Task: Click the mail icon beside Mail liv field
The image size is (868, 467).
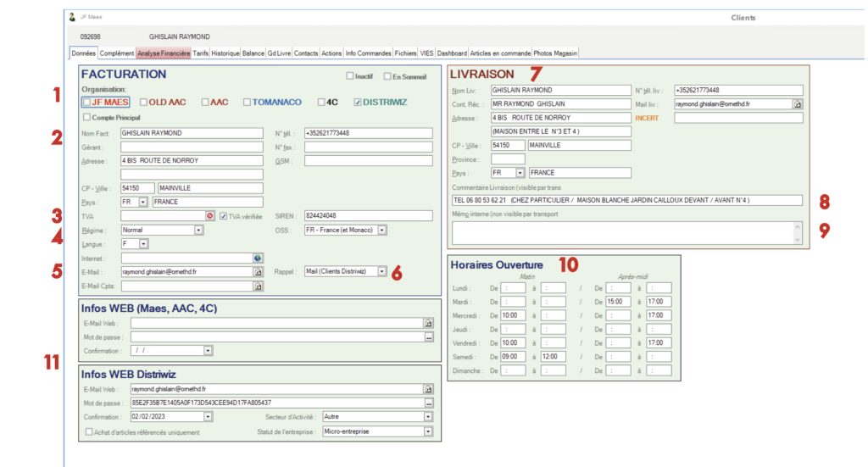Action: coord(797,103)
